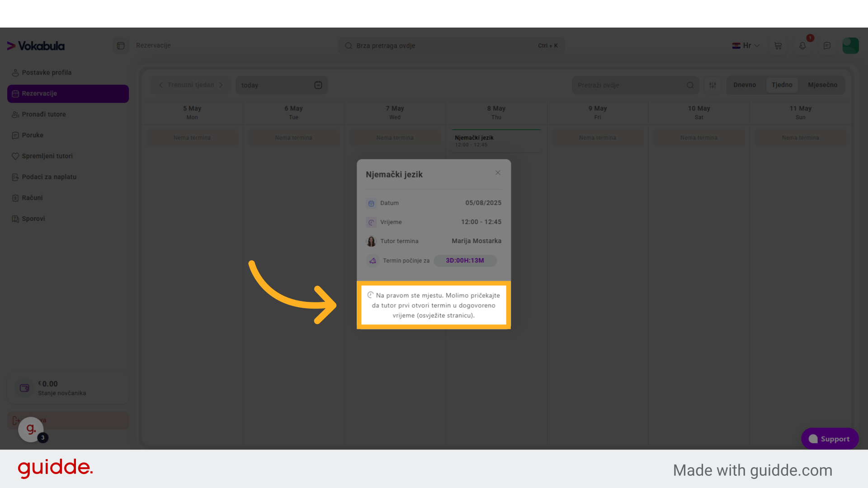Click the Marija Mostarka name
Screen dimensions: 868x488
[476, 241]
